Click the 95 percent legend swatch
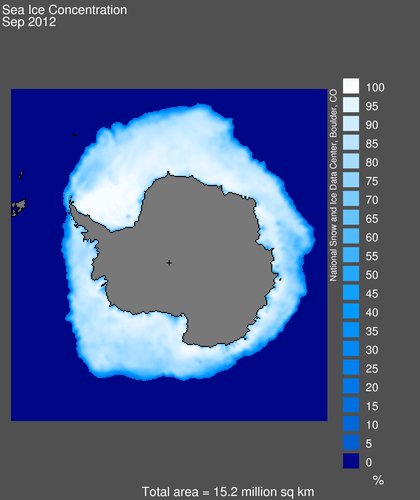The width and height of the screenshot is (420, 500). [351, 105]
